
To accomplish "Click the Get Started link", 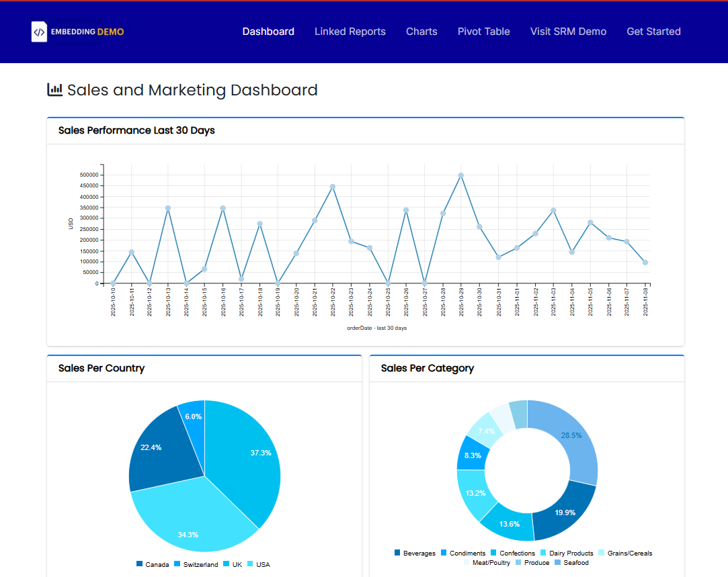I will pos(653,32).
